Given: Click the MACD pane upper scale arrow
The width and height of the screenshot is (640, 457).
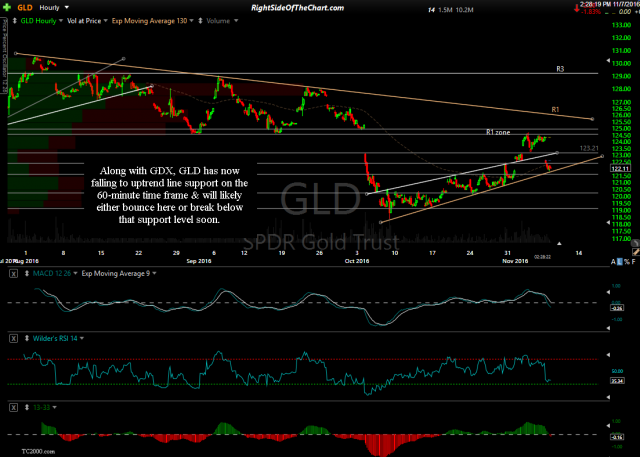Looking at the screenshot, I should pyautogui.click(x=609, y=292).
